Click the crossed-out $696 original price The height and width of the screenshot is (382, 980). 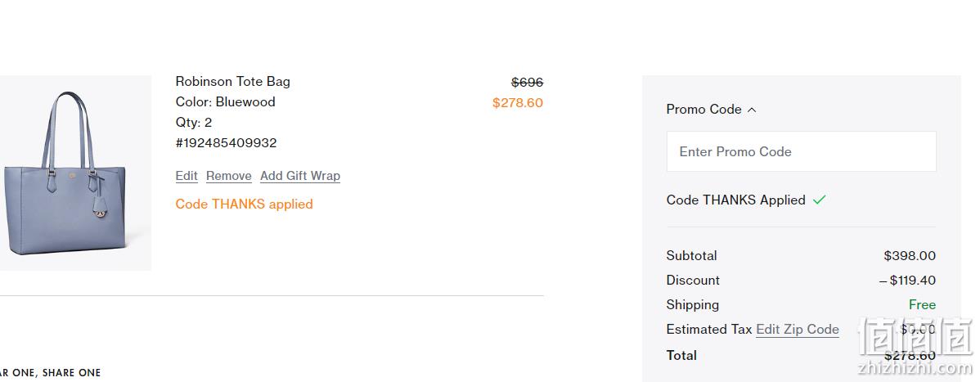pos(527,82)
